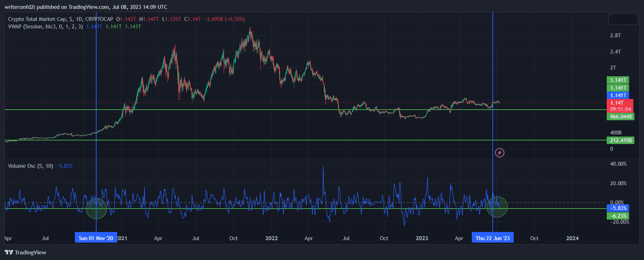Click the 2023 label on time axis
644x260 pixels.
point(422,238)
